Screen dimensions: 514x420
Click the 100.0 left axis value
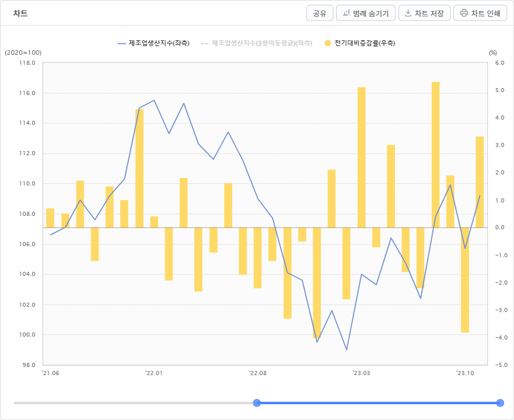27,335
